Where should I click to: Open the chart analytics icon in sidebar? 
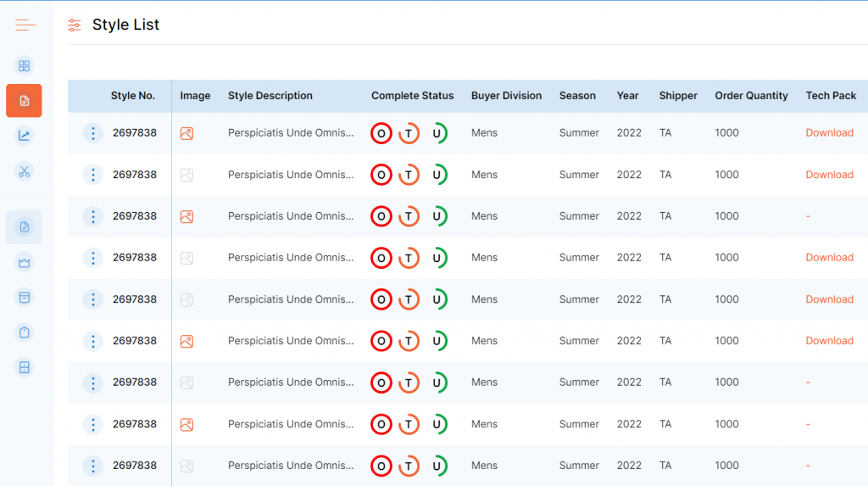[x=24, y=136]
